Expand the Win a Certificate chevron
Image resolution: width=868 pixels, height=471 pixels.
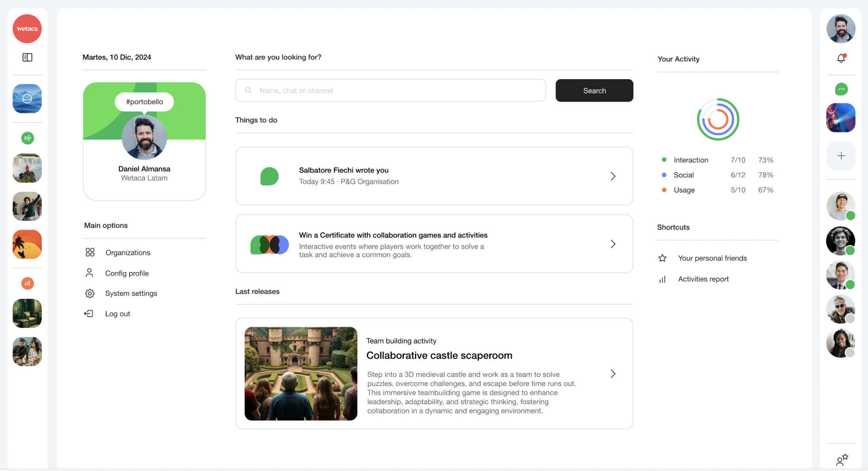(x=613, y=244)
